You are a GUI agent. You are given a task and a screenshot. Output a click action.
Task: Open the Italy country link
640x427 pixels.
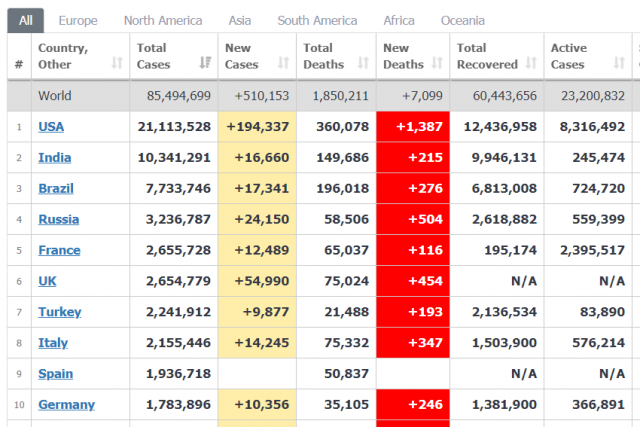pos(53,343)
